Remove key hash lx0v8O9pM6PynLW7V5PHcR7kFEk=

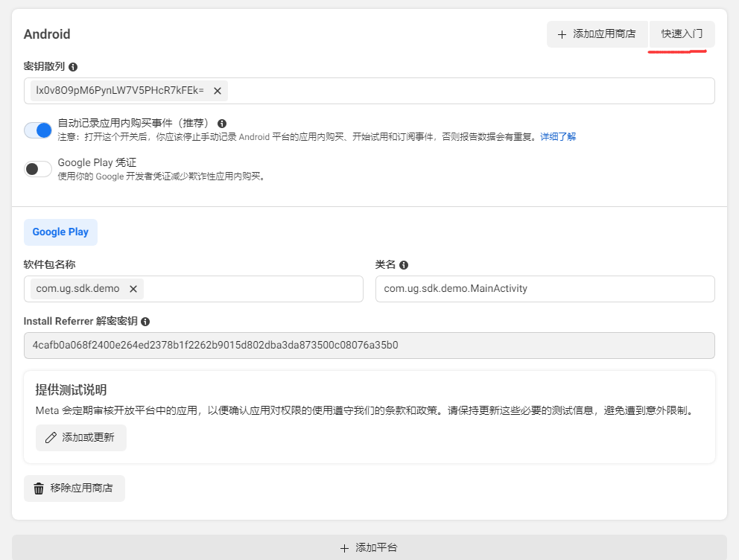(217, 91)
